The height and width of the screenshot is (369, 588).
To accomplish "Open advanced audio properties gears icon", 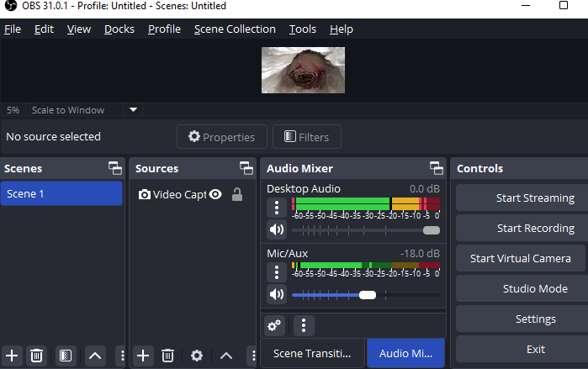I will [274, 325].
